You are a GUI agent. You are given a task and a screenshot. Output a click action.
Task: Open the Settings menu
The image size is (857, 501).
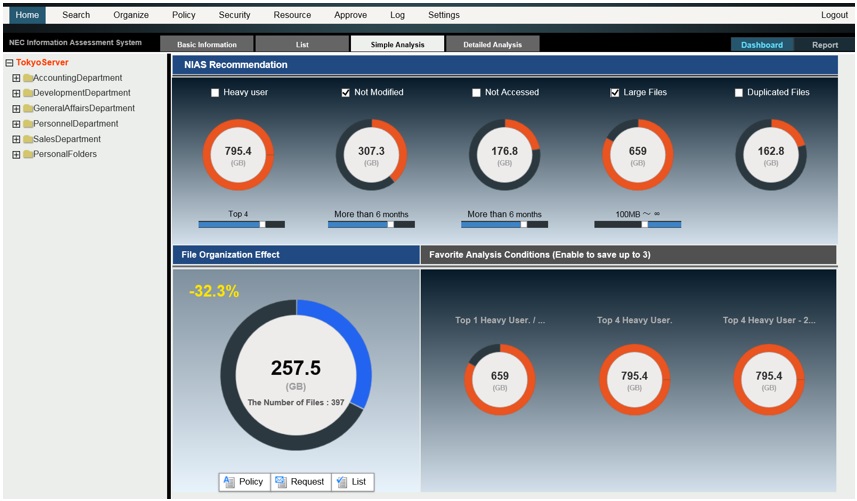pyautogui.click(x=444, y=15)
